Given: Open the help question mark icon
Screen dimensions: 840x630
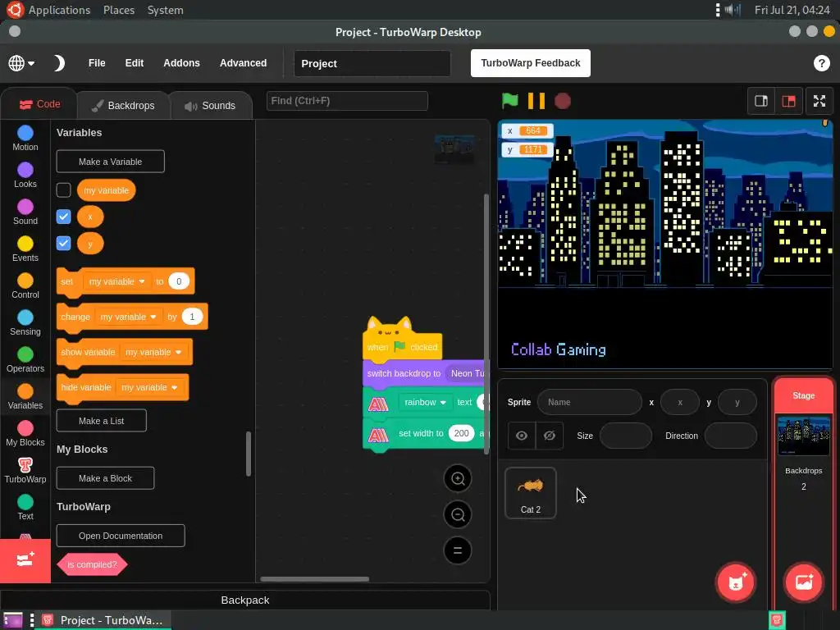Looking at the screenshot, I should point(821,63).
